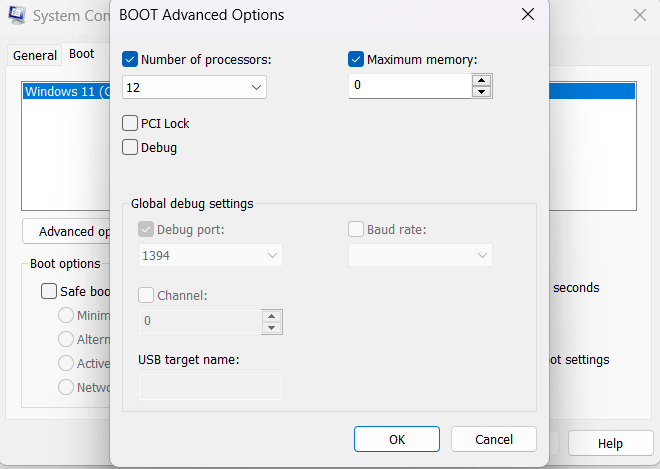
Task: Tick the Safe boot checkbox
Action: point(49,291)
